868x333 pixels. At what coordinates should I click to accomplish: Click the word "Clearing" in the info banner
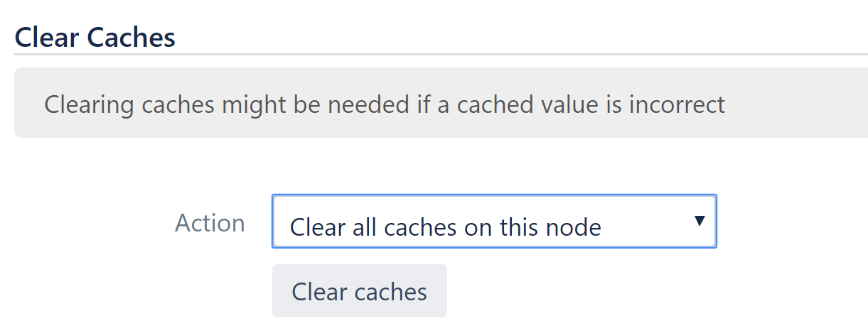click(89, 105)
